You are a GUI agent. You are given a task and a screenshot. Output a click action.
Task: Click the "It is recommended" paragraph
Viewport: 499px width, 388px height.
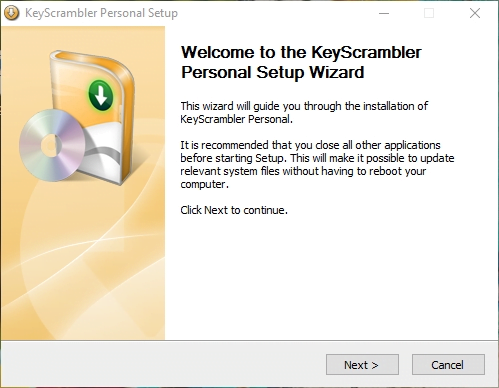click(x=317, y=164)
